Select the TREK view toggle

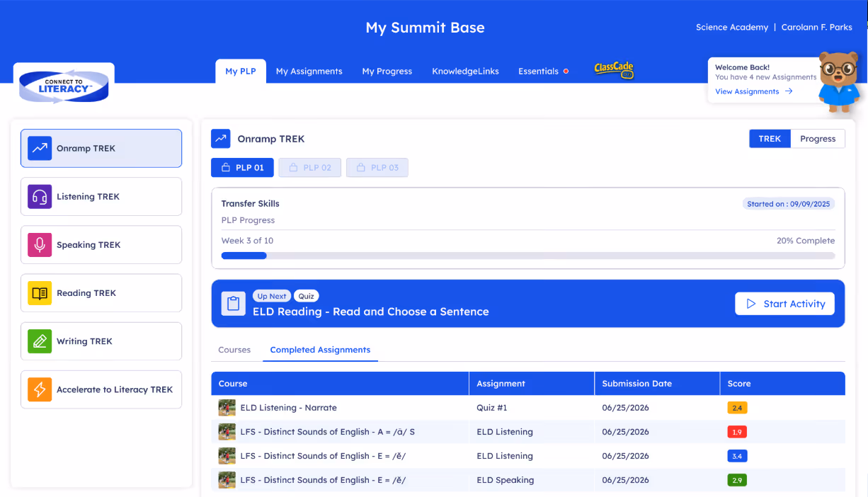[x=770, y=139]
